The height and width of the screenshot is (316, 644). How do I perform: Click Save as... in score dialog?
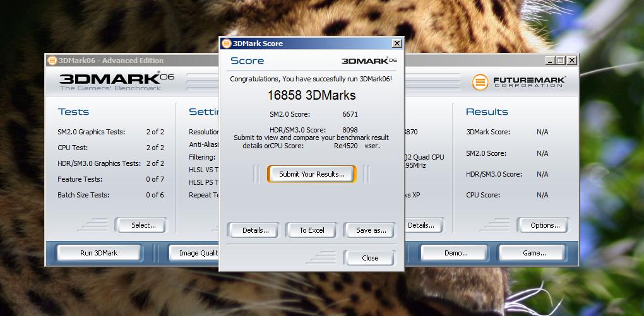(x=371, y=230)
